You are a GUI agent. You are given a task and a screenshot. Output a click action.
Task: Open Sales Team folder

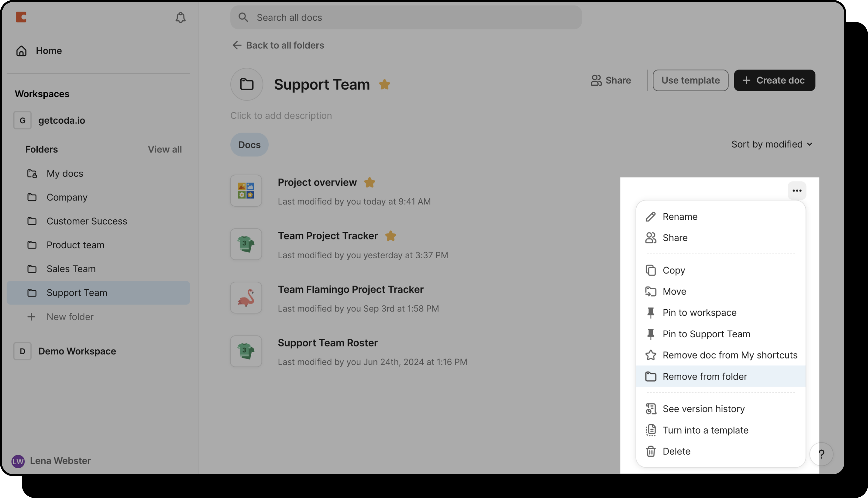[x=99, y=269]
